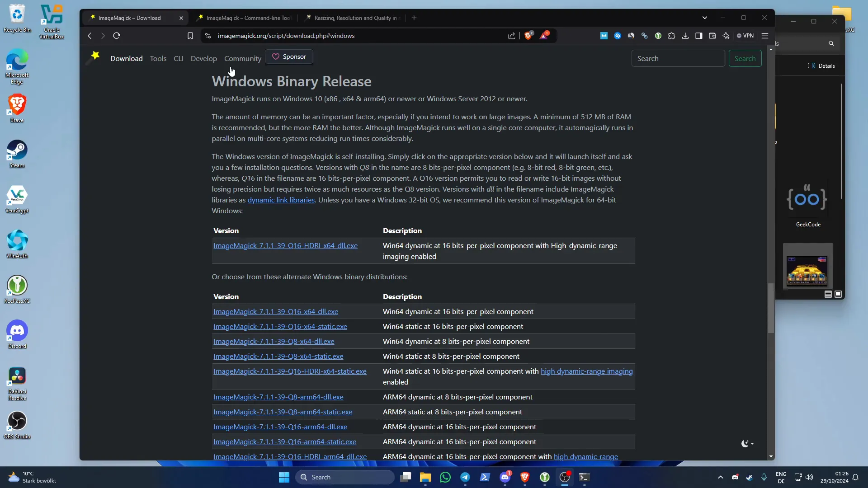Switch to Resizing, Resolution and Quality tab
Viewport: 868px width, 488px height.
pos(353,18)
